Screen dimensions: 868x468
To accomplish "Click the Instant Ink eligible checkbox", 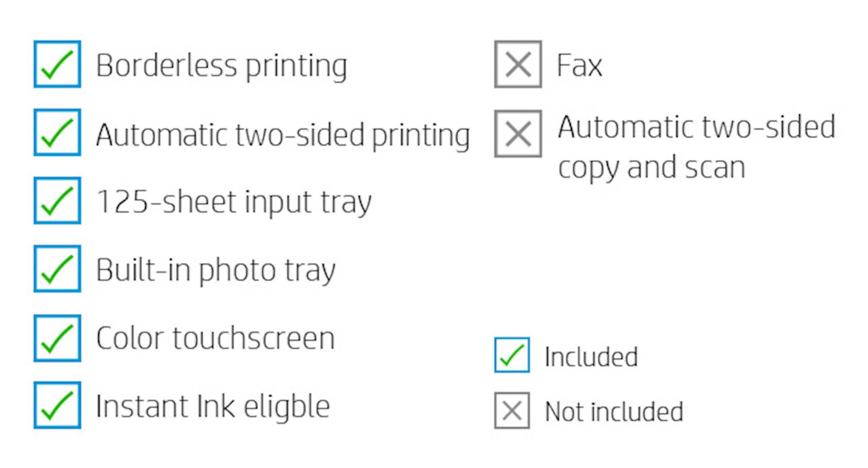I will point(57,405).
